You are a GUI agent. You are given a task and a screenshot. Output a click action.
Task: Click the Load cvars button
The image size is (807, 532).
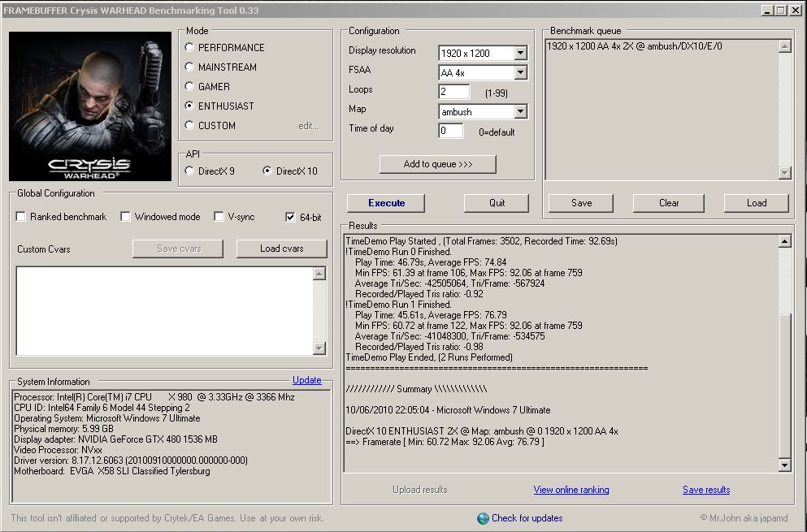[x=281, y=249]
